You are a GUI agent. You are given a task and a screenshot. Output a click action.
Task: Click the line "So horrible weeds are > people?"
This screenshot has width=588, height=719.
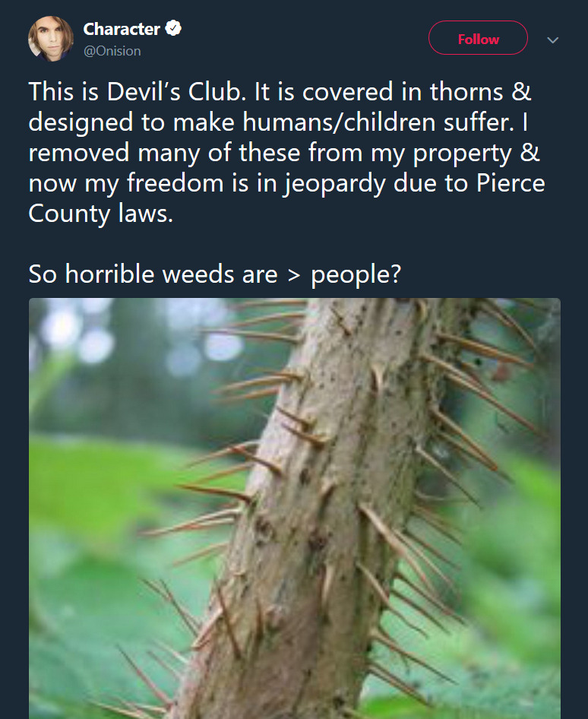215,274
